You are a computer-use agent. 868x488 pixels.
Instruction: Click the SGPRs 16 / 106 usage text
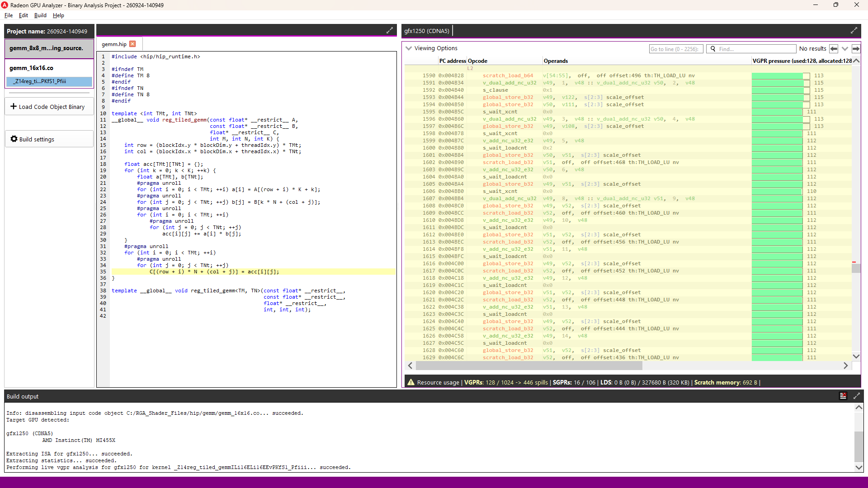click(x=574, y=383)
